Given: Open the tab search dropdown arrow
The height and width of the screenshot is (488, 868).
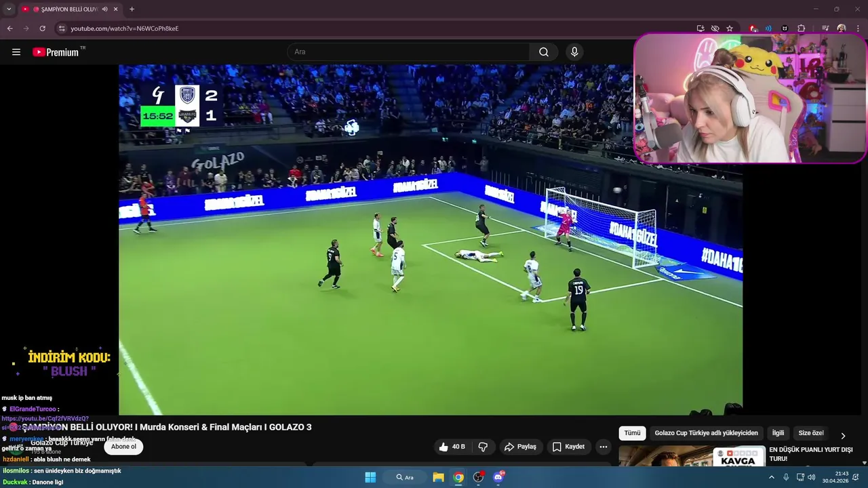Looking at the screenshot, I should [x=9, y=9].
